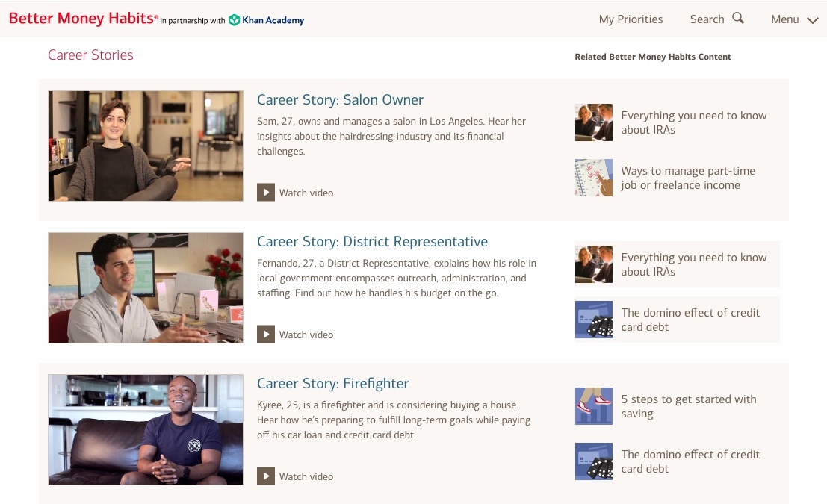This screenshot has height=504, width=827.
Task: Click the Better Money Habits logo
Action: [82, 19]
